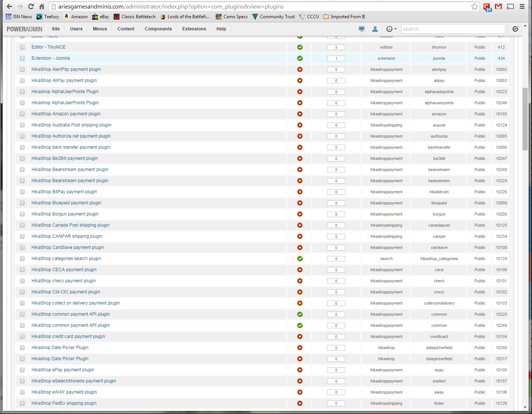Open HikaShop CM-CIC payment plugin link
Screen dimensions: 532x414
point(66,292)
